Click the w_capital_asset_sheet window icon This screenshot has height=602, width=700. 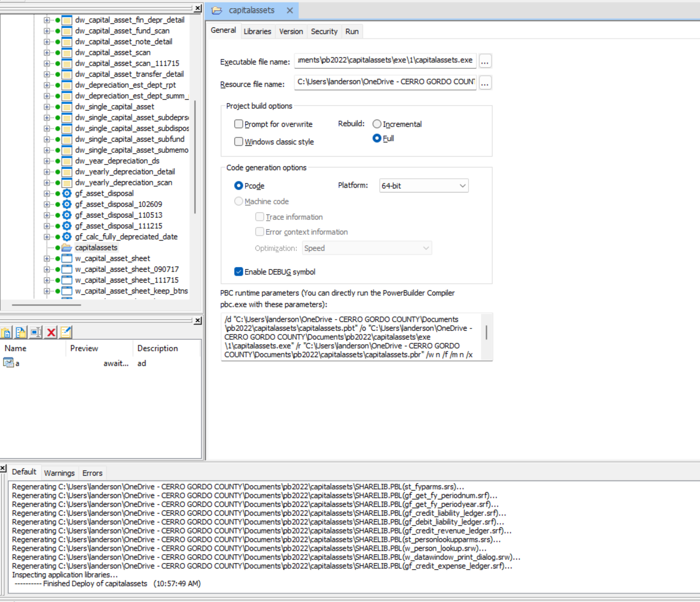pos(67,258)
